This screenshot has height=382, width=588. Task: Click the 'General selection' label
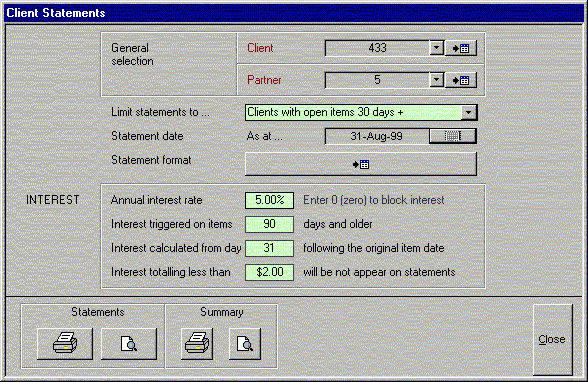[x=132, y=54]
